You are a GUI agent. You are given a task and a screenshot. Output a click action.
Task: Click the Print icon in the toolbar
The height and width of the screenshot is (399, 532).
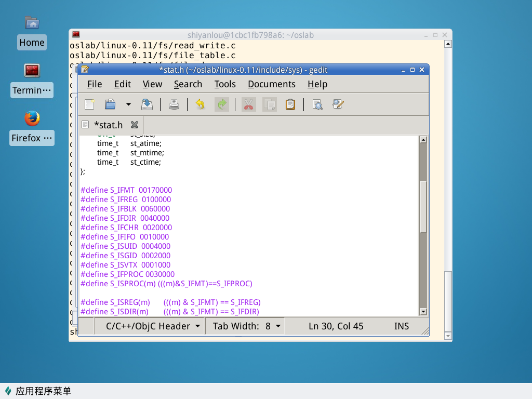[x=174, y=104]
